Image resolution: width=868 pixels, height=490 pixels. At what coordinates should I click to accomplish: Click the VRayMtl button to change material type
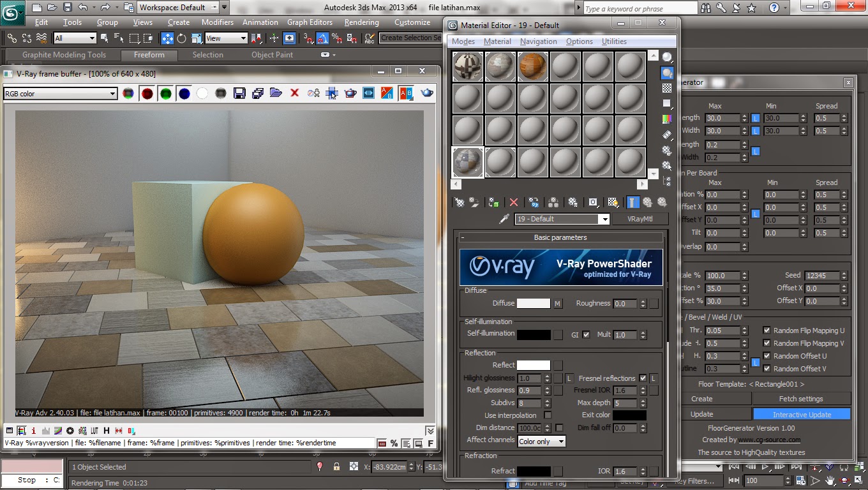(640, 219)
